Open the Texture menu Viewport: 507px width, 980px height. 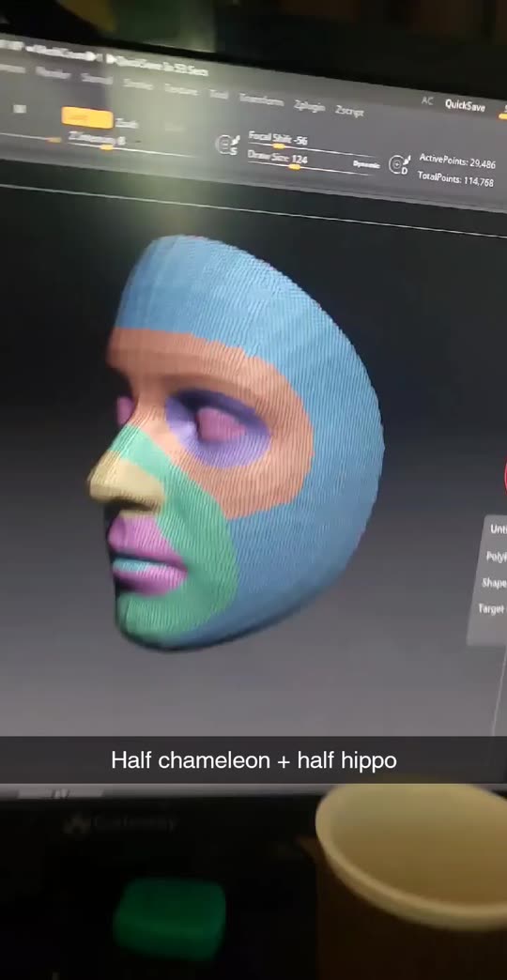(x=180, y=89)
